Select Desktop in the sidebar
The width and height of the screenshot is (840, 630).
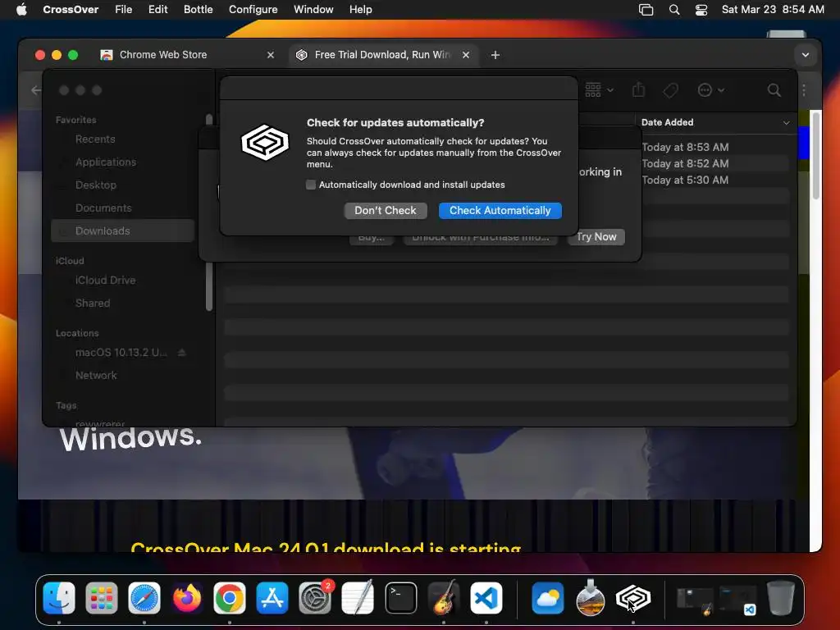point(95,185)
